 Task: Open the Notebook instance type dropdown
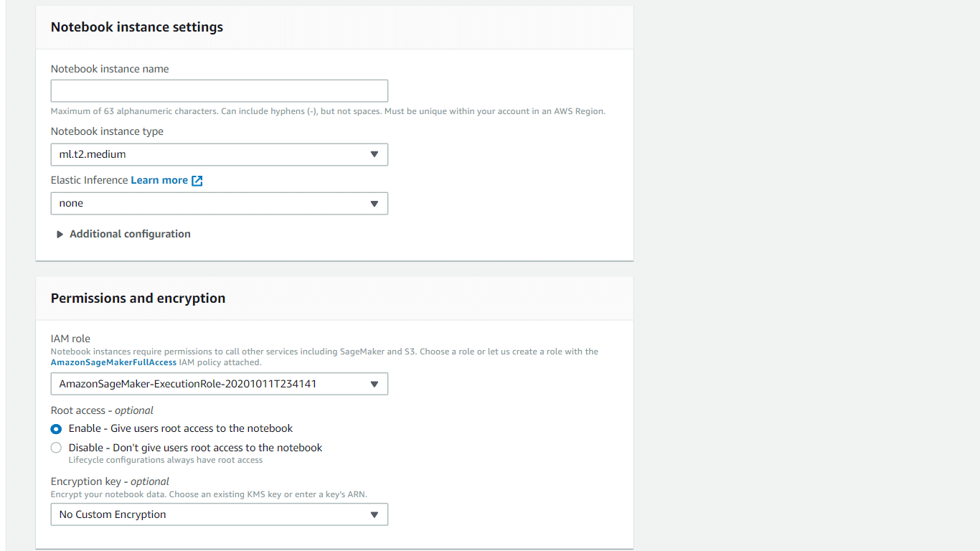click(219, 154)
